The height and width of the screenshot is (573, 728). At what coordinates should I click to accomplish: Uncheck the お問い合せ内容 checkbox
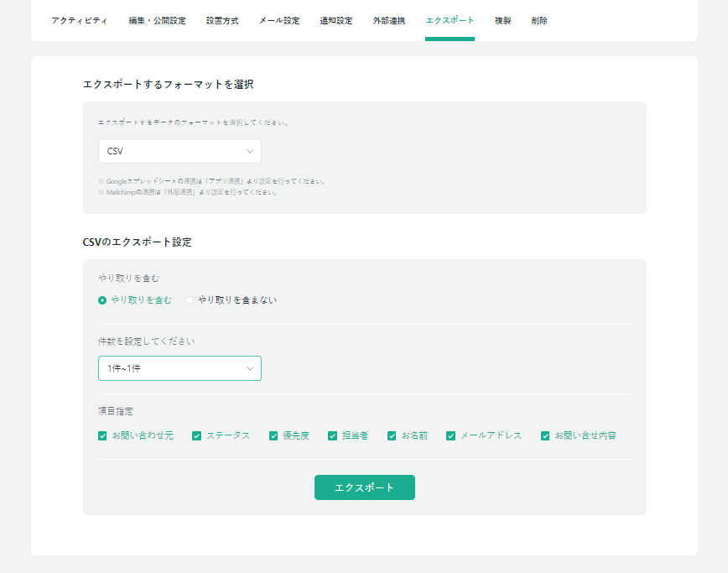click(545, 435)
